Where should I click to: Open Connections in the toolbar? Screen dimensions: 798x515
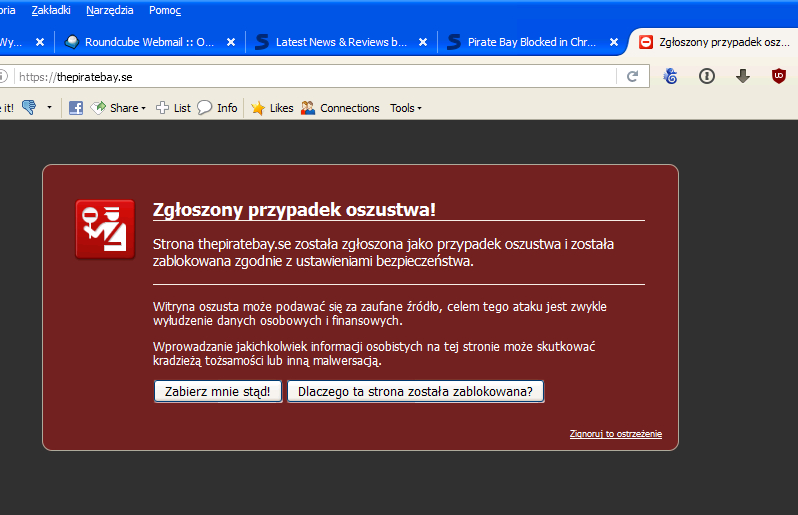(x=340, y=108)
